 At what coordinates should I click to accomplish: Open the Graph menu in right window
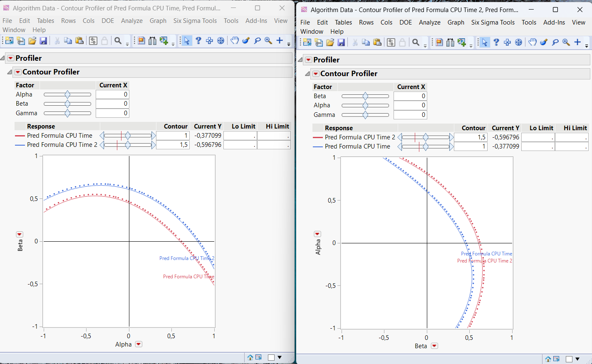click(456, 22)
